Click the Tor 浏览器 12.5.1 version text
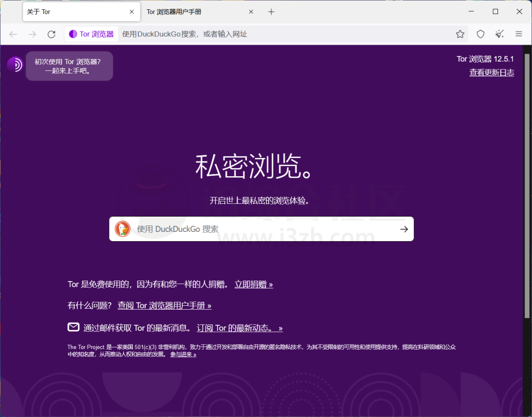Image resolution: width=532 pixels, height=417 pixels. [x=485, y=59]
